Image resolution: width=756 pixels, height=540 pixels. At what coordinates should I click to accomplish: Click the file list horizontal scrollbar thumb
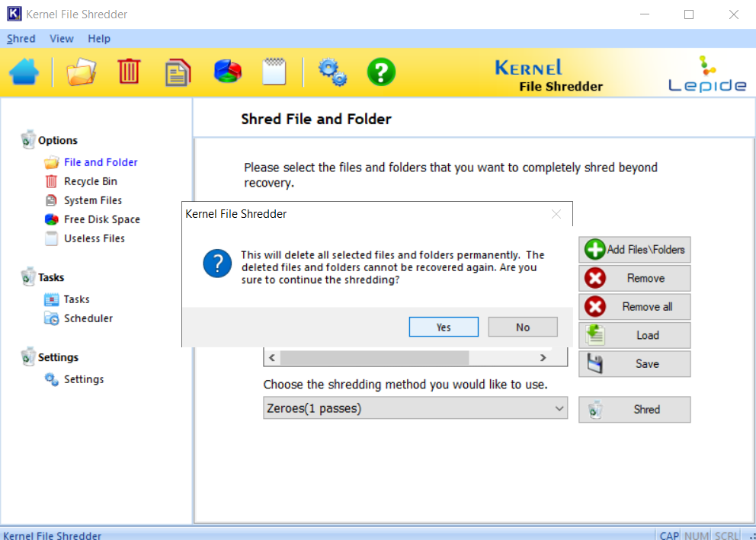click(x=375, y=357)
